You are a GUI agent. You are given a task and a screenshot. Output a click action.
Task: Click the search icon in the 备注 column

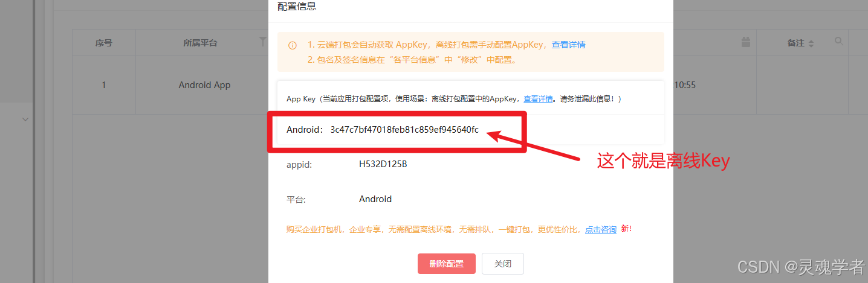838,41
